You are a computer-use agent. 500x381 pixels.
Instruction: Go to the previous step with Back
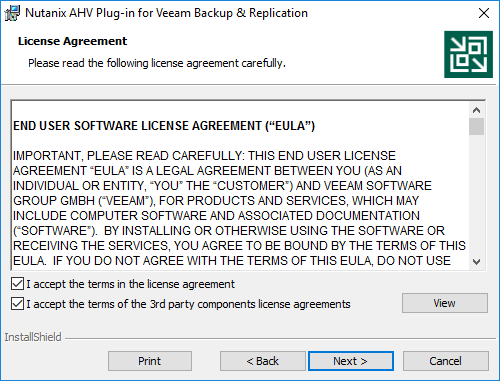pyautogui.click(x=262, y=361)
